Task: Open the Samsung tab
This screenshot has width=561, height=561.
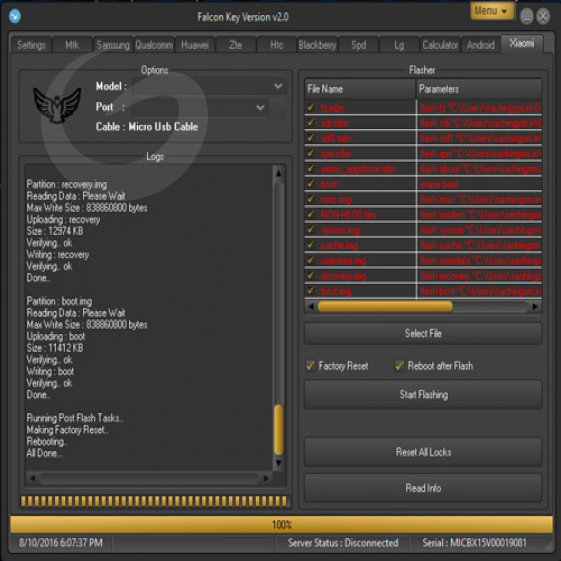Action: pos(113,45)
